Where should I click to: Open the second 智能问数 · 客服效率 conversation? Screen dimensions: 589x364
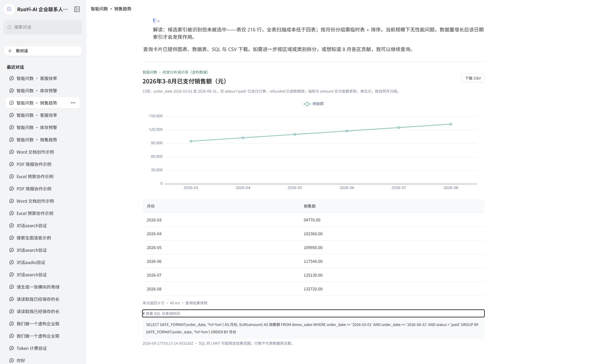[x=43, y=115]
